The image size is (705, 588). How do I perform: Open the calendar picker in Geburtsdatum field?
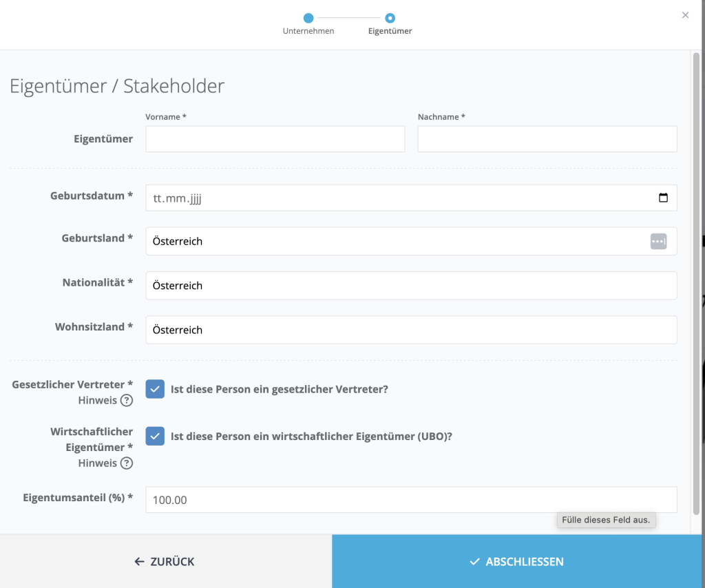[663, 198]
